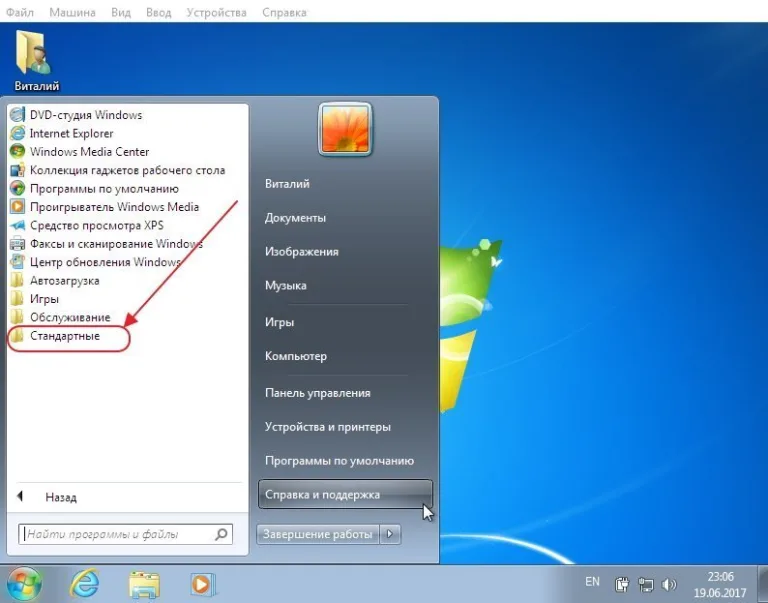Image resolution: width=768 pixels, height=603 pixels.
Task: Expand the shutdown options arrow
Action: click(390, 534)
